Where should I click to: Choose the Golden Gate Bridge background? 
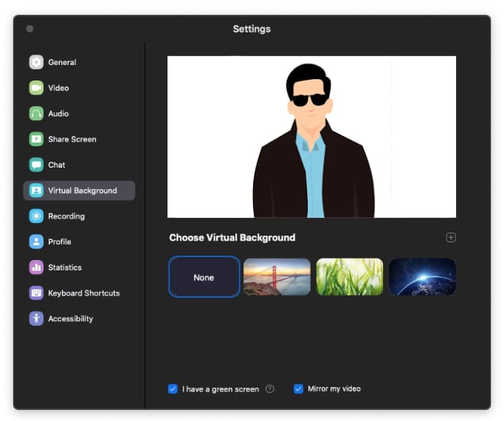pos(277,276)
